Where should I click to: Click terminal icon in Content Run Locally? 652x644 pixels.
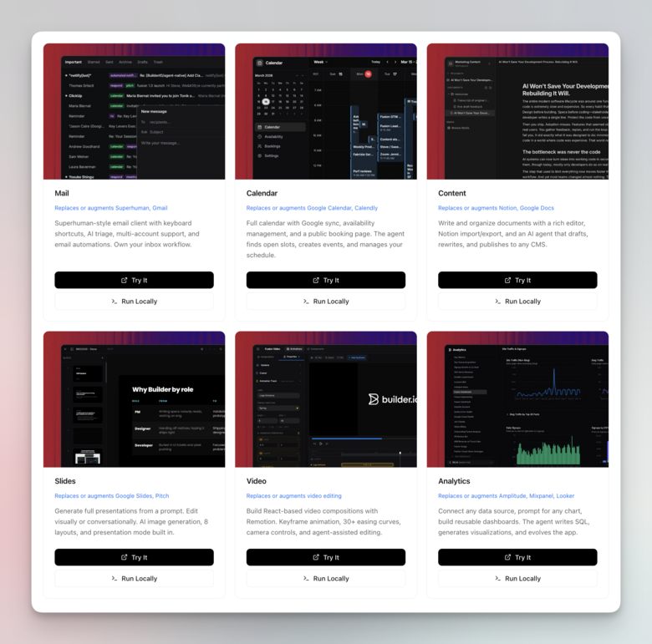coord(497,302)
